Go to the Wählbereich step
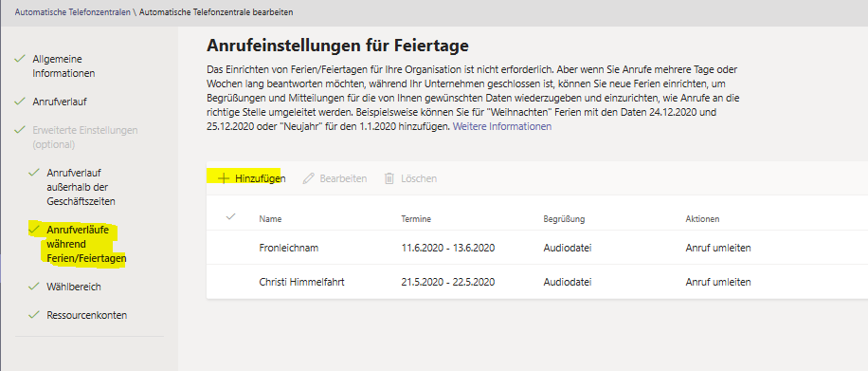This screenshot has height=371, width=868. pyautogui.click(x=74, y=287)
